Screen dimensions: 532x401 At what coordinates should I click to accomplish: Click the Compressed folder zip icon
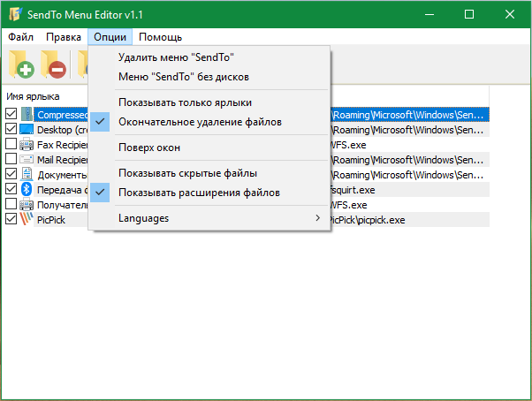tap(27, 114)
